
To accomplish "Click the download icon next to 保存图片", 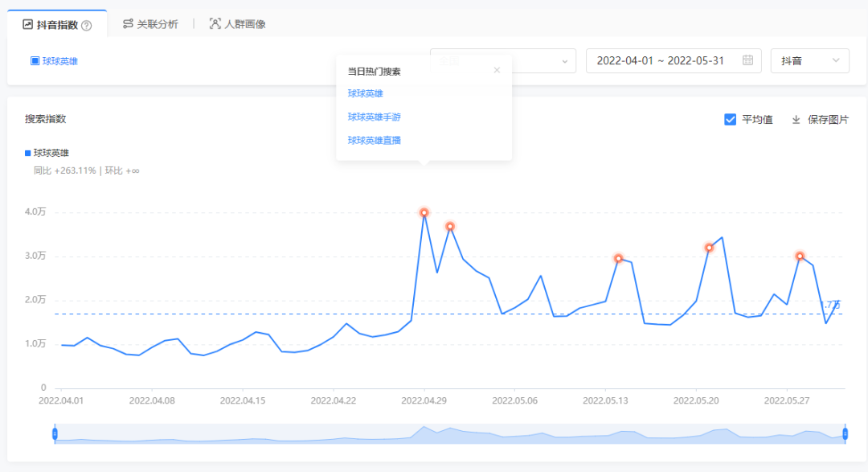I will (796, 120).
